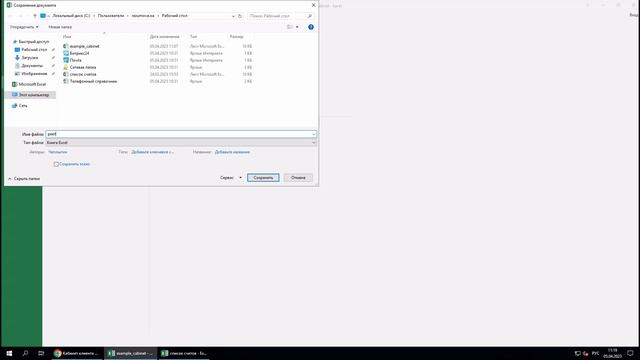
Task: Select Microsoft Excel in navigation pane
Action: point(32,84)
